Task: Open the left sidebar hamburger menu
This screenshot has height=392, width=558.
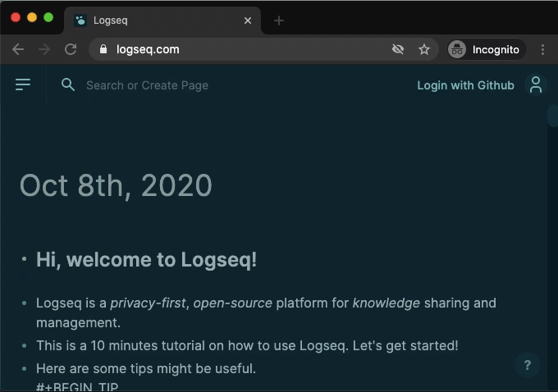Action: [x=23, y=84]
